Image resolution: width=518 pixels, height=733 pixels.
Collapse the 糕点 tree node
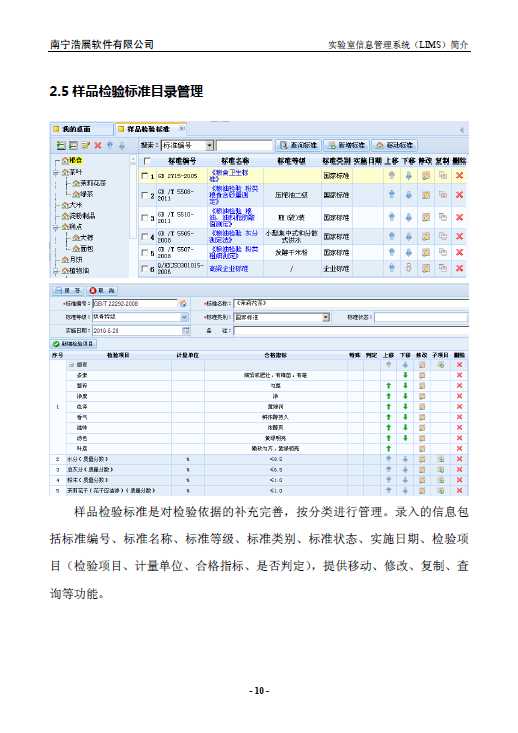(x=56, y=227)
